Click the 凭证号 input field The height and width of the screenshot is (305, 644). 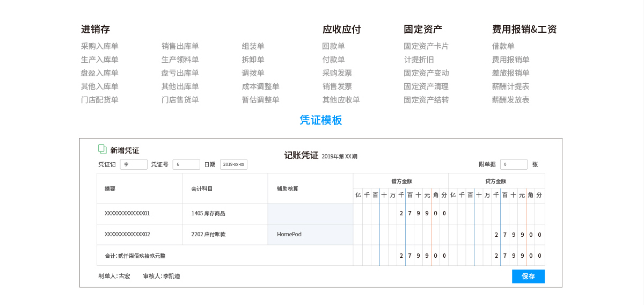[186, 164]
